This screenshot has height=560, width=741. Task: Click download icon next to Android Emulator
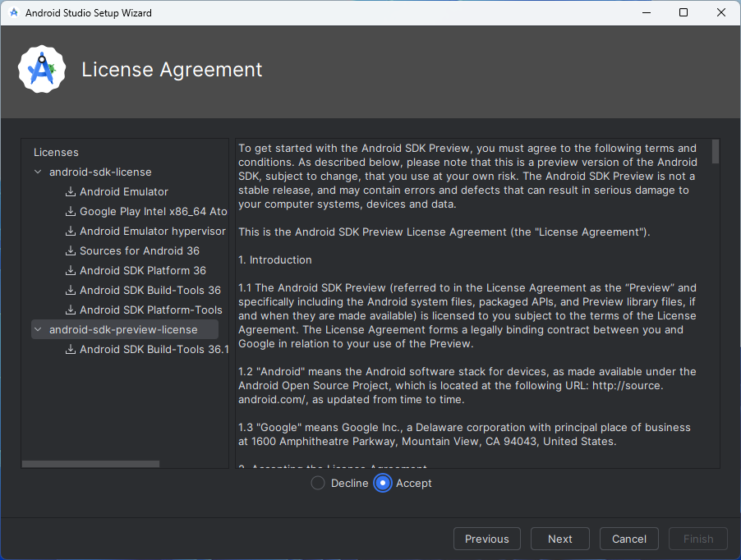(x=70, y=191)
